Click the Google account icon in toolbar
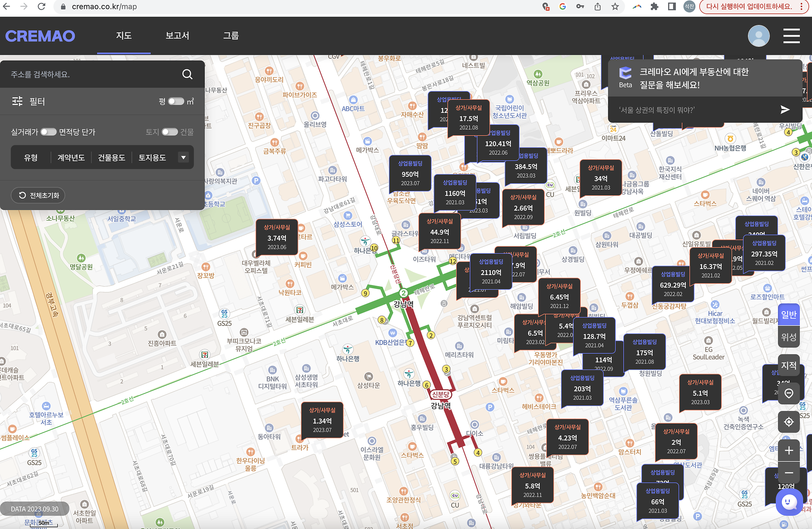The image size is (812, 529). 563,6
